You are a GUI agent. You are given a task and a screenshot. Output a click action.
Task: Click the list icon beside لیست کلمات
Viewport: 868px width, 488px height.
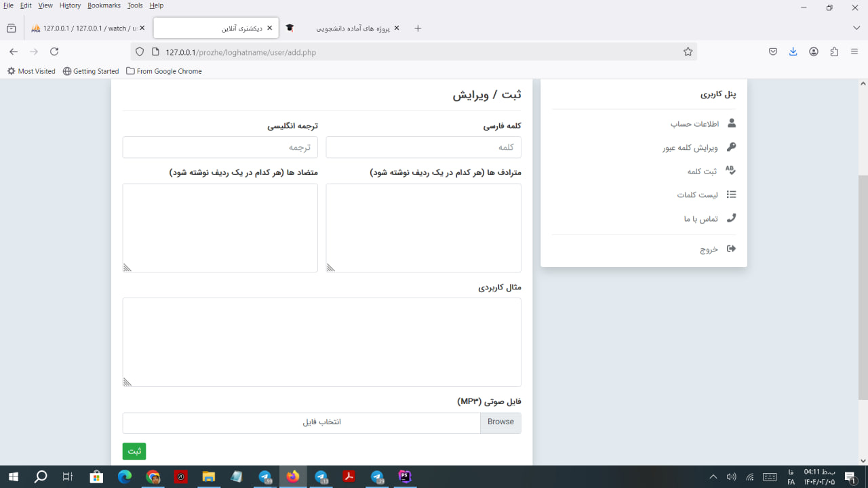[731, 195]
